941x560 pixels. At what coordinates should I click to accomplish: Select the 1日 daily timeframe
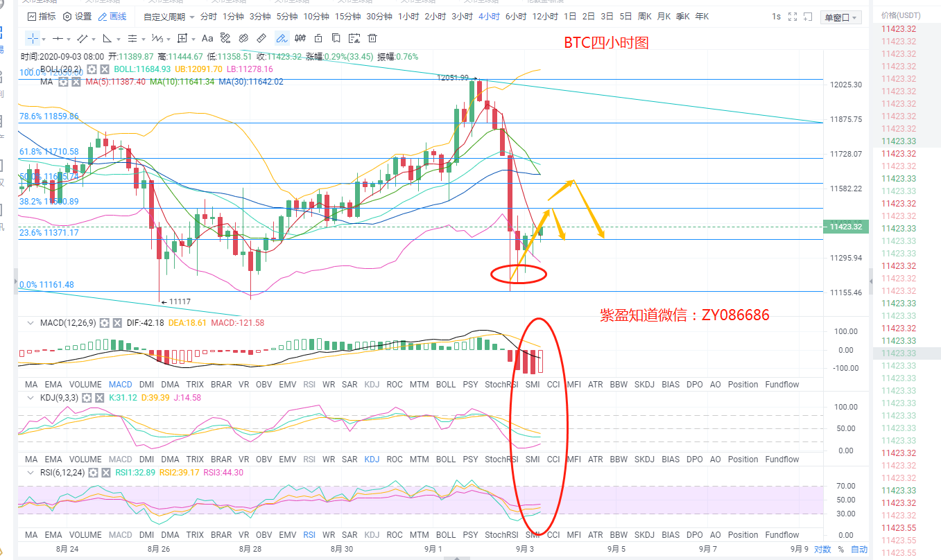coord(569,17)
